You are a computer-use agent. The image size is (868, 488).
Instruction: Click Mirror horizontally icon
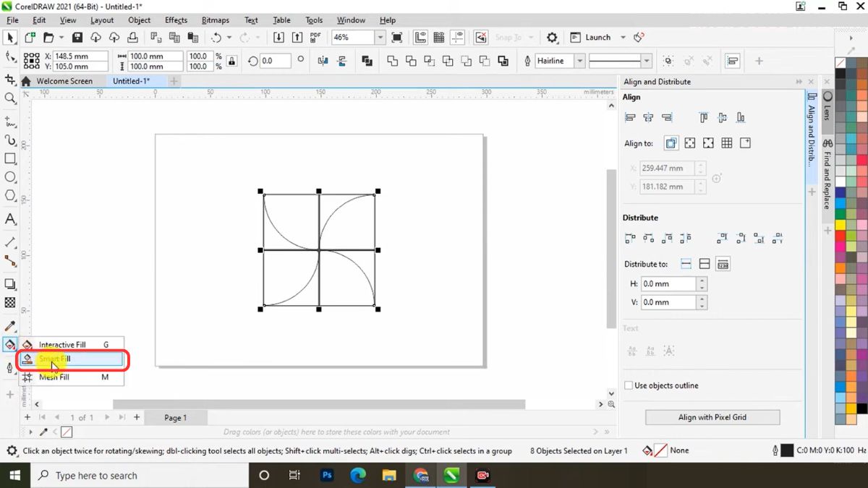tap(323, 61)
